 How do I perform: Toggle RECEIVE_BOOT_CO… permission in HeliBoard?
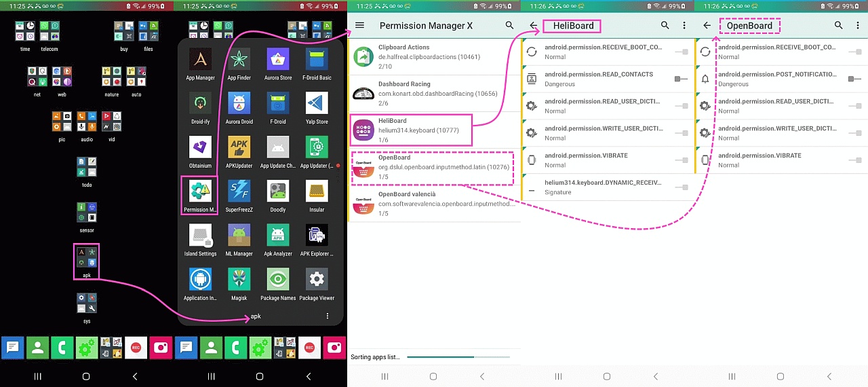682,52
